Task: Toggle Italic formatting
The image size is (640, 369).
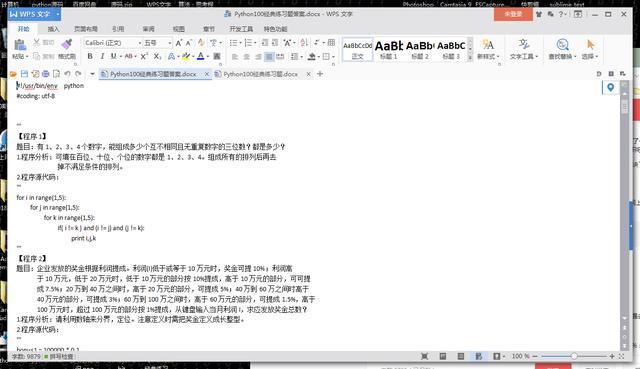Action: 102,56
